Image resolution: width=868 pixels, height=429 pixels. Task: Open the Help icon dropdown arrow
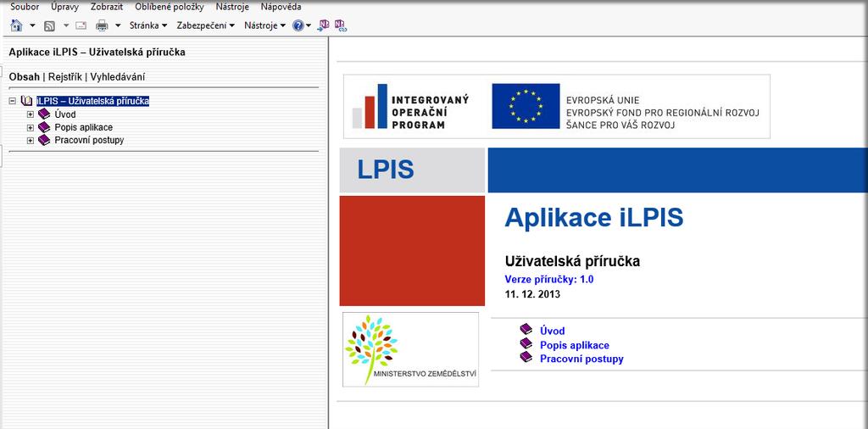tap(309, 25)
